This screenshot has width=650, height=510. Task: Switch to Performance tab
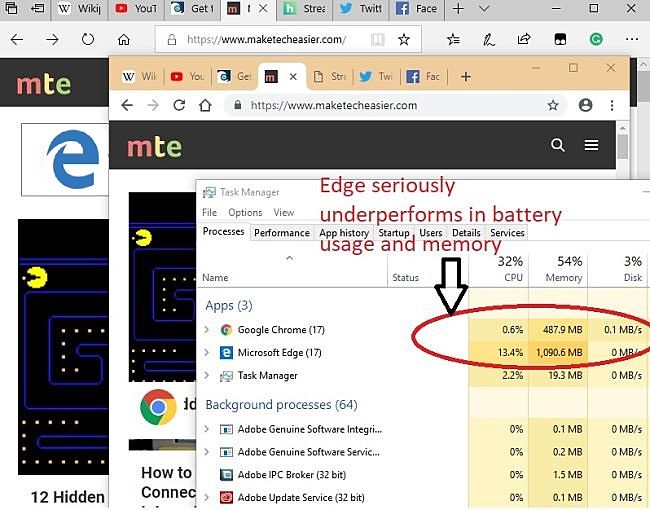[x=282, y=233]
